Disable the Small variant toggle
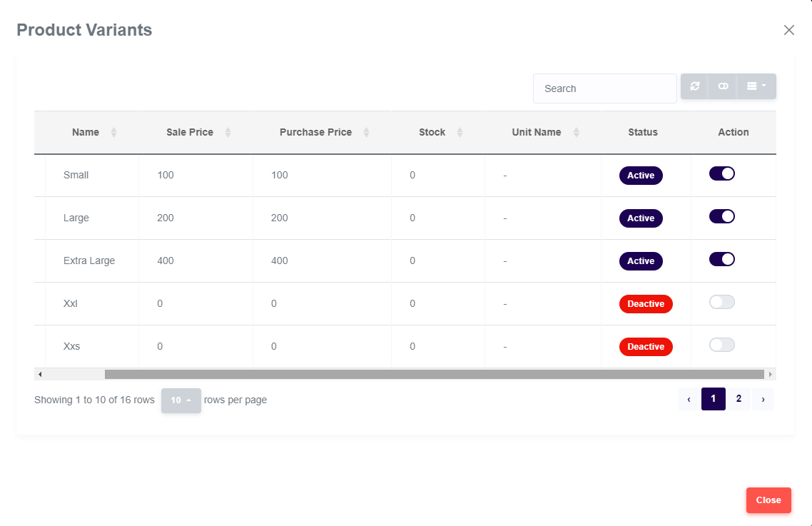Image resolution: width=812 pixels, height=526 pixels. point(721,173)
